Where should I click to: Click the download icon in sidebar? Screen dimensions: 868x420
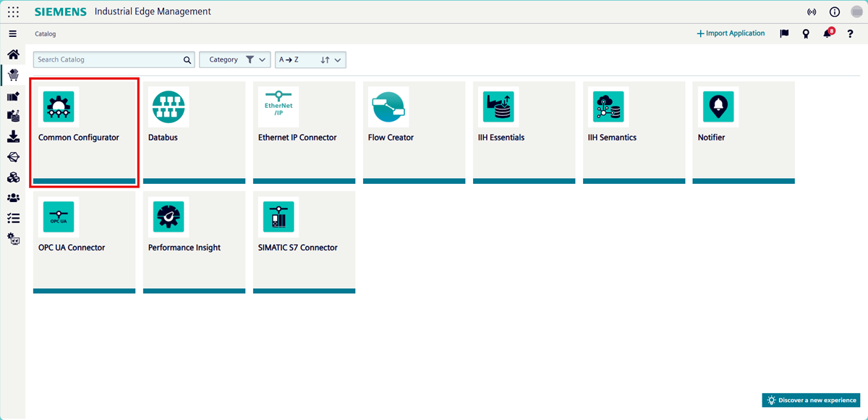[x=13, y=136]
